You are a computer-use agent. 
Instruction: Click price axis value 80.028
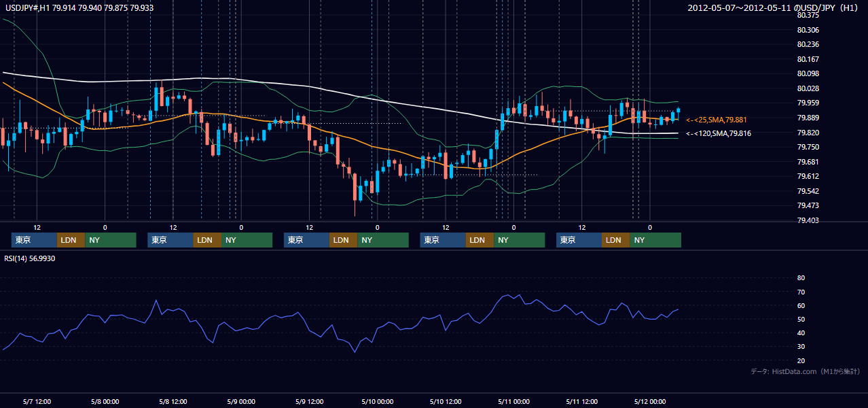click(808, 88)
